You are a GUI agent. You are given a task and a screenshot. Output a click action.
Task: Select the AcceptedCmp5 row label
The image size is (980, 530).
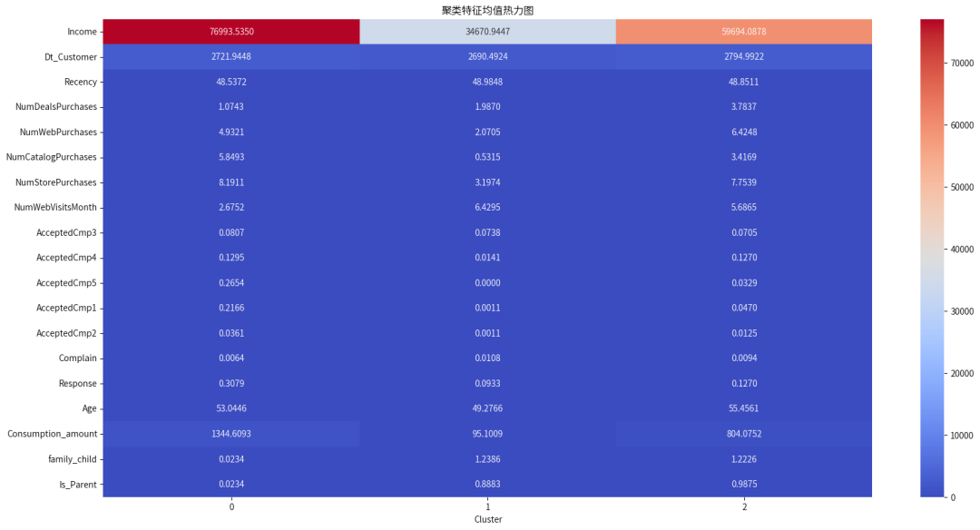pos(66,282)
